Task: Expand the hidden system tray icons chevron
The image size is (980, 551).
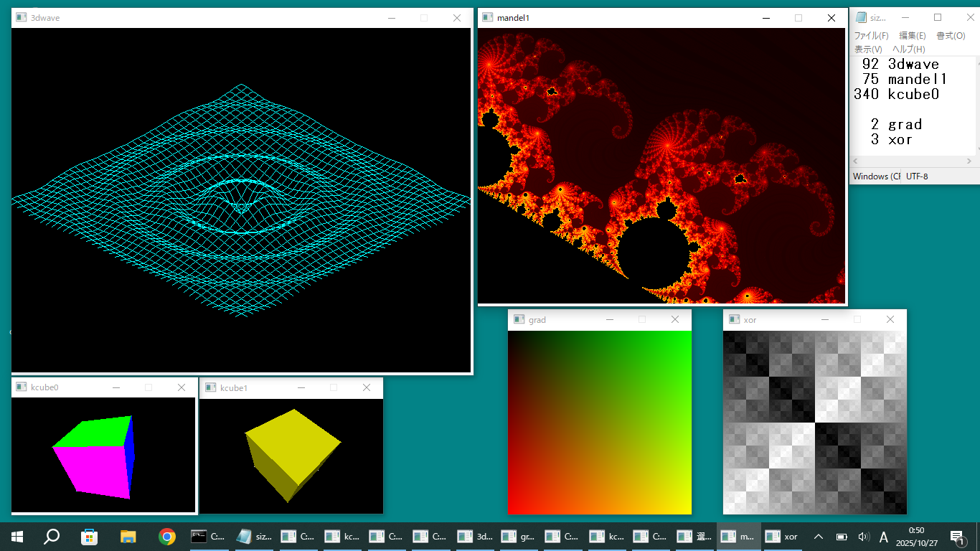Action: pos(818,537)
